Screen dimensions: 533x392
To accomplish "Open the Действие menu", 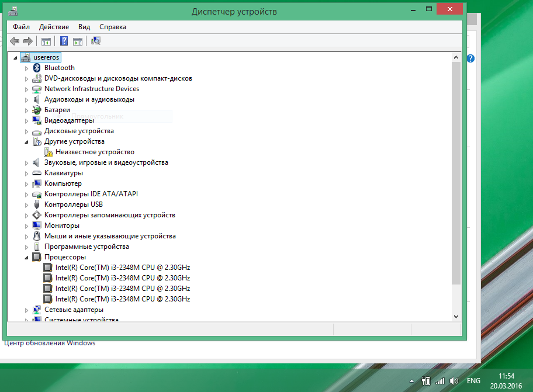I will [54, 27].
